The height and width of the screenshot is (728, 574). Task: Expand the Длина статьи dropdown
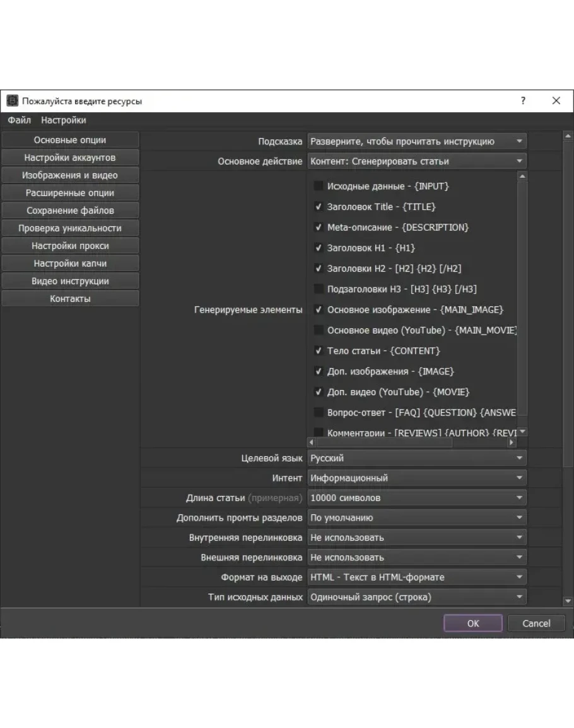(x=417, y=498)
